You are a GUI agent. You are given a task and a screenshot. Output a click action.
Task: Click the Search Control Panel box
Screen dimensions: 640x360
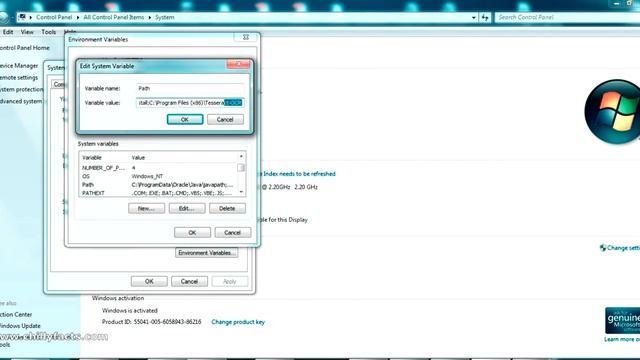click(567, 17)
